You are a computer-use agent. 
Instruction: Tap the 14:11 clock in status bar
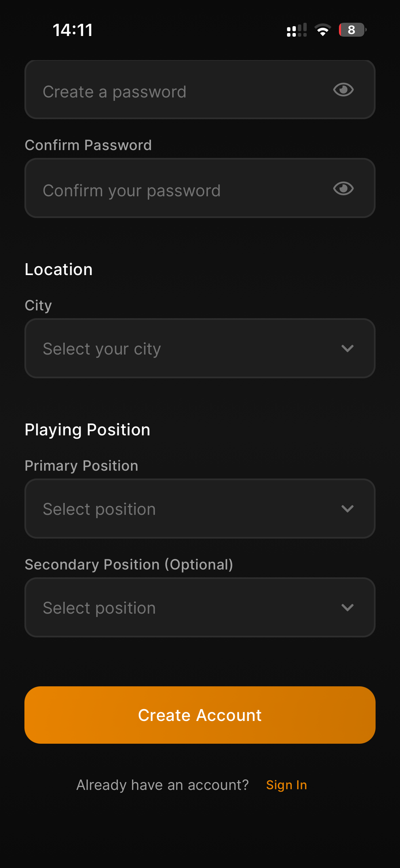(73, 30)
